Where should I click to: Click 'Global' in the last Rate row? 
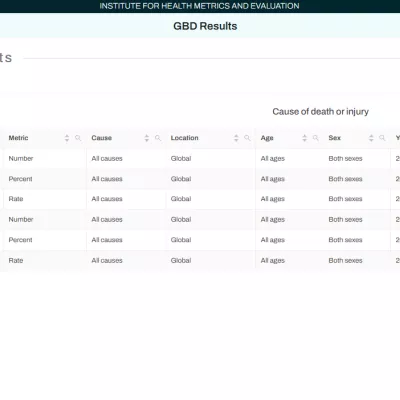[x=181, y=261]
